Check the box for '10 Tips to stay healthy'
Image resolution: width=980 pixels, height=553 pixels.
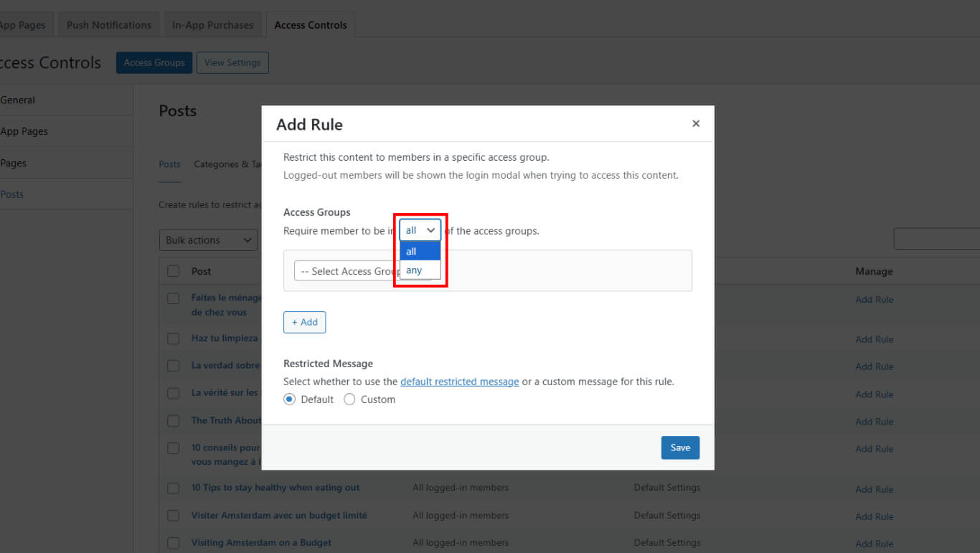[x=173, y=488]
